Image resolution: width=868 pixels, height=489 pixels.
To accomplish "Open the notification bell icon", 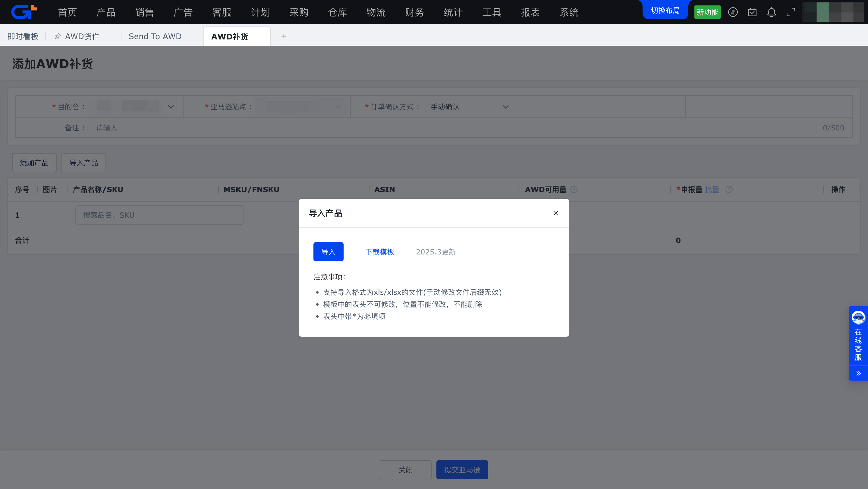I will pos(772,12).
